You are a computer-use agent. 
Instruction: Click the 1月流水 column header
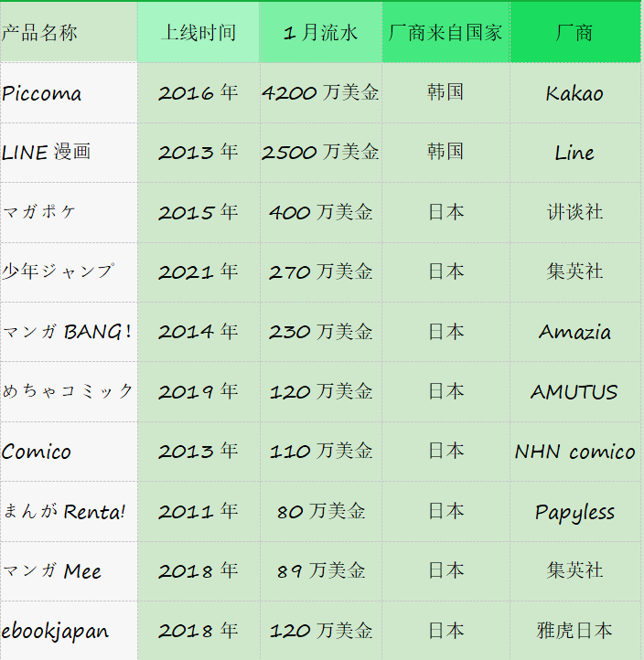click(320, 33)
